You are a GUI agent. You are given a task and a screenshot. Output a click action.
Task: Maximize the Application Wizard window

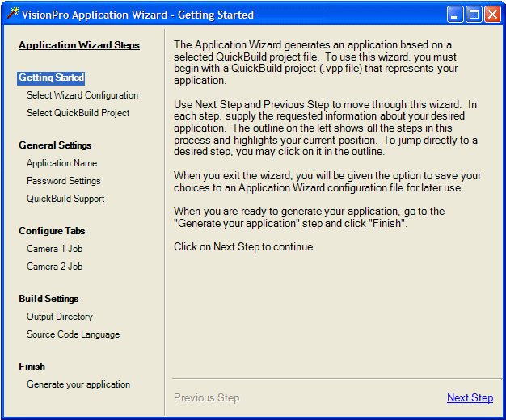tap(474, 15)
